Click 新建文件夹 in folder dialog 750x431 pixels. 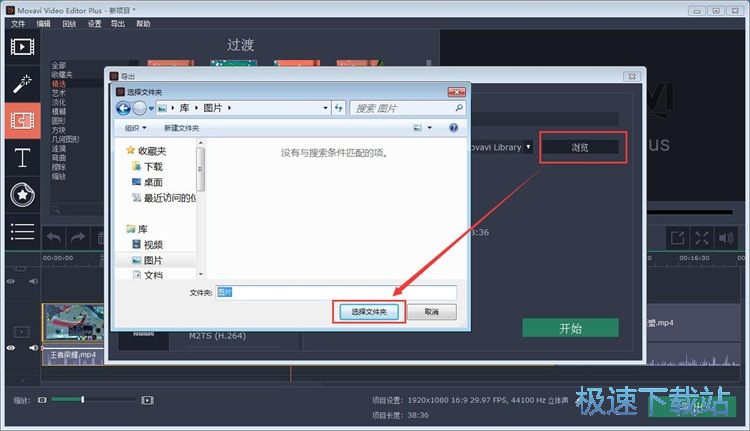click(x=181, y=128)
